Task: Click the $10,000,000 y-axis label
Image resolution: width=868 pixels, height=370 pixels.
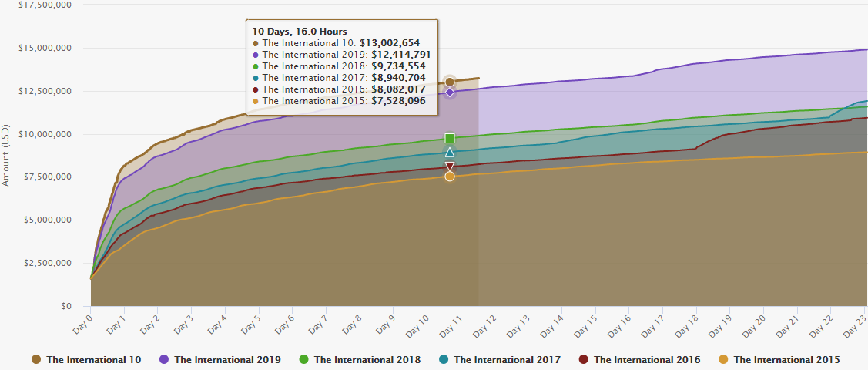Action: [x=45, y=134]
